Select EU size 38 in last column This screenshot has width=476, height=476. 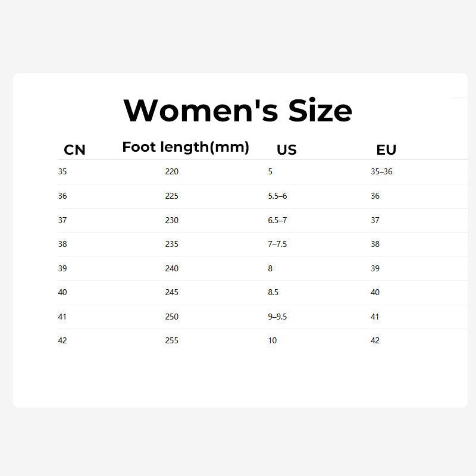375,244
